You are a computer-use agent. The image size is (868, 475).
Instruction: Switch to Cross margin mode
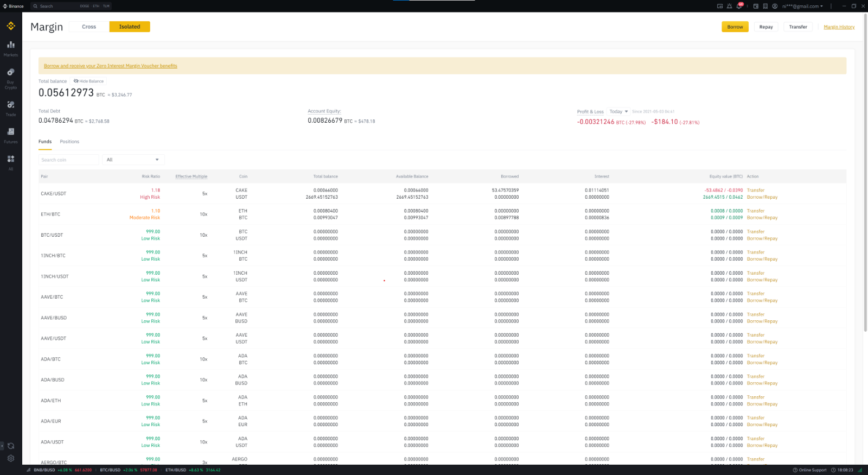tap(89, 27)
